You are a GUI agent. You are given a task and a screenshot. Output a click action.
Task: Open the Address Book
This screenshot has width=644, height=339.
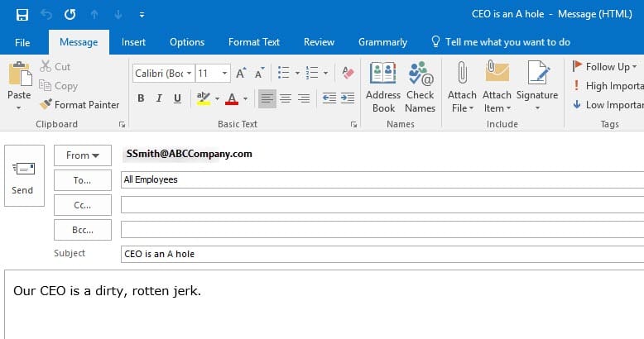383,87
